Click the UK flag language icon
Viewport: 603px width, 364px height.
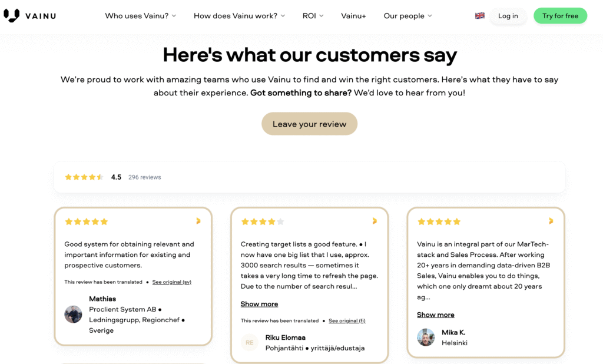pos(479,16)
